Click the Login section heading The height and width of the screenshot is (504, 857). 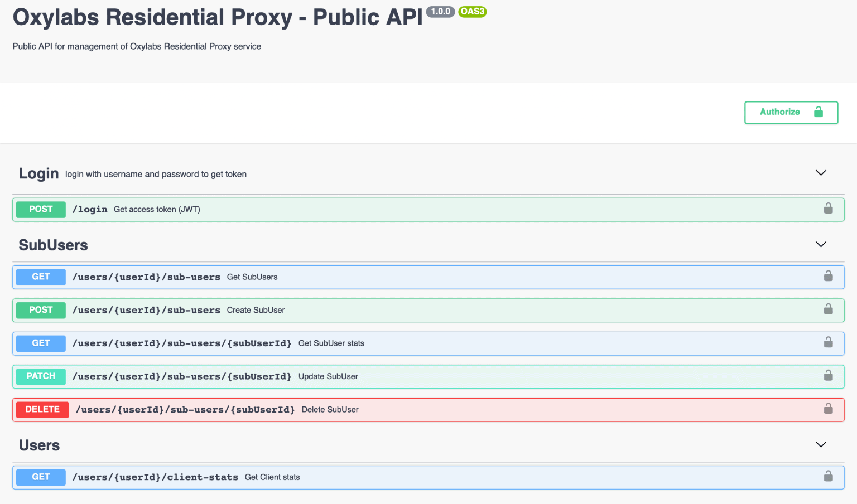(38, 173)
